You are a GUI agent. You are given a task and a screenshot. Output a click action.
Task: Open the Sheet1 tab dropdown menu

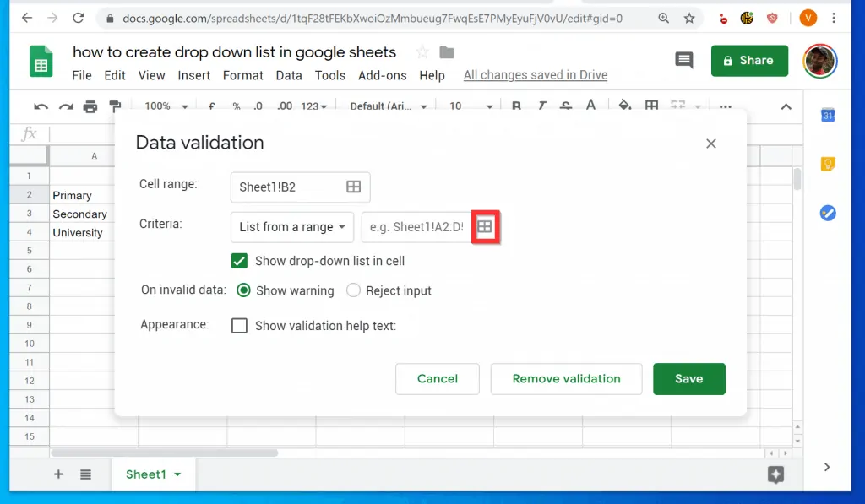pyautogui.click(x=177, y=474)
